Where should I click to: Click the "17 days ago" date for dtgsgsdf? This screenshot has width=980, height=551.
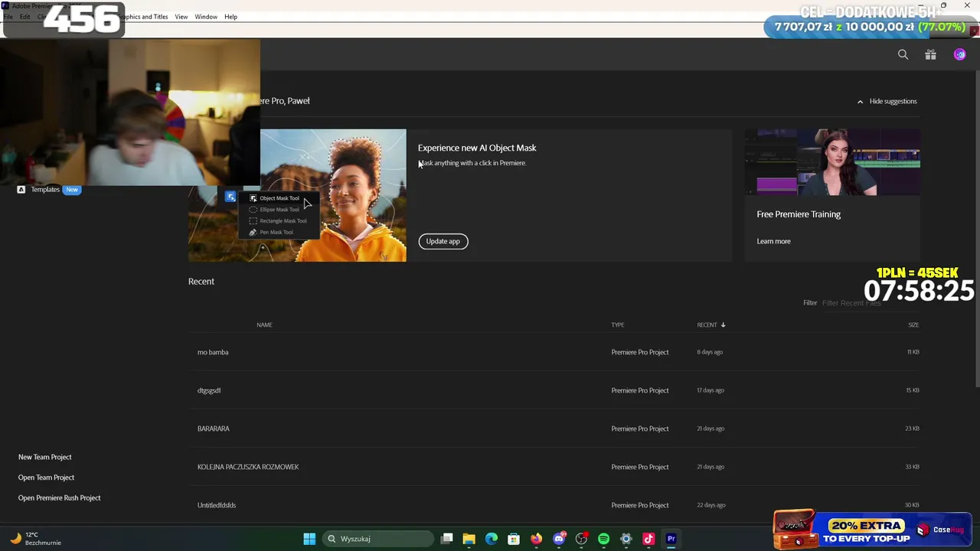[710, 390]
